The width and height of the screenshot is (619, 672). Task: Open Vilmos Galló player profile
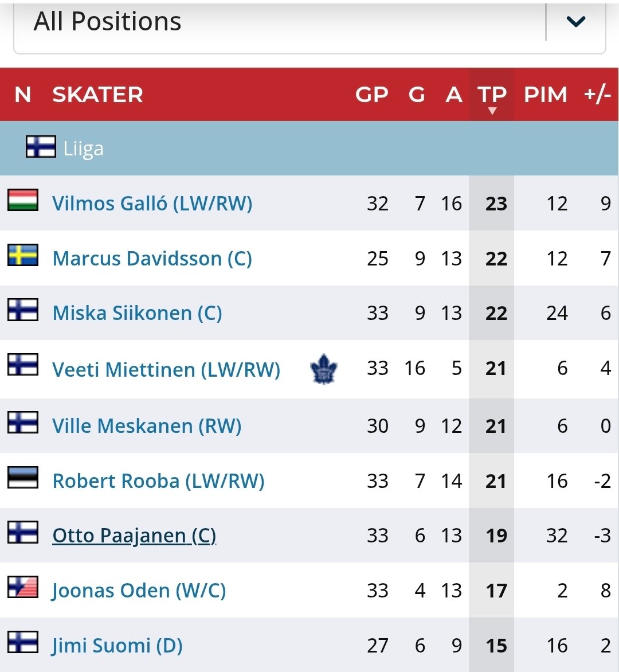pos(152,204)
